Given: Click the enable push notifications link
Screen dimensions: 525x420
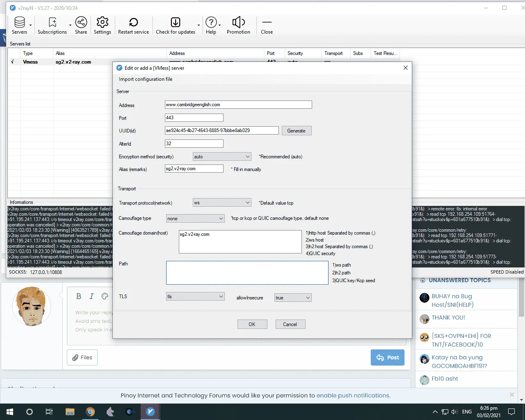Looking at the screenshot, I should pyautogui.click(x=353, y=395).
